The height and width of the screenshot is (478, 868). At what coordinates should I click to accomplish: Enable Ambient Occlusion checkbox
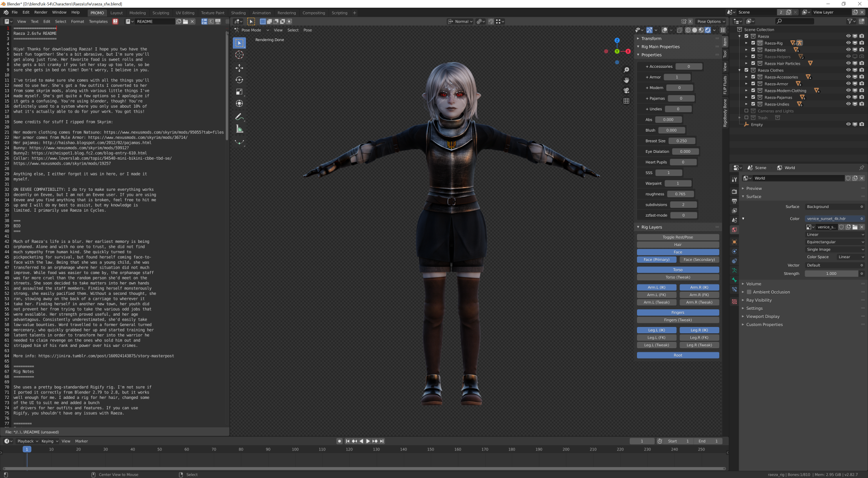pyautogui.click(x=749, y=292)
